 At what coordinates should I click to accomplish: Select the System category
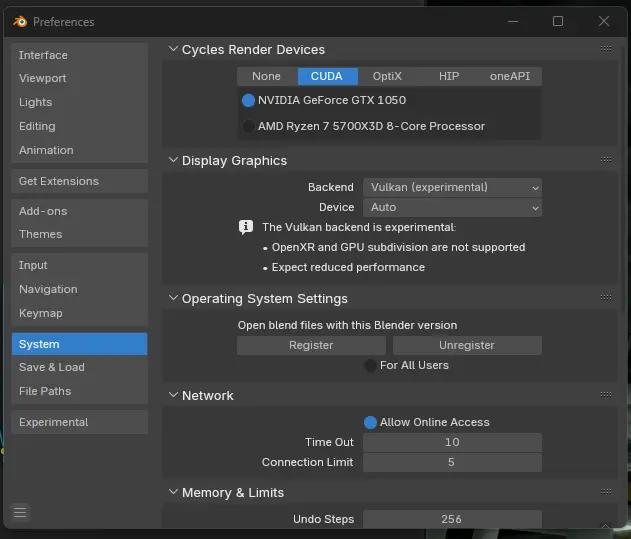click(79, 344)
